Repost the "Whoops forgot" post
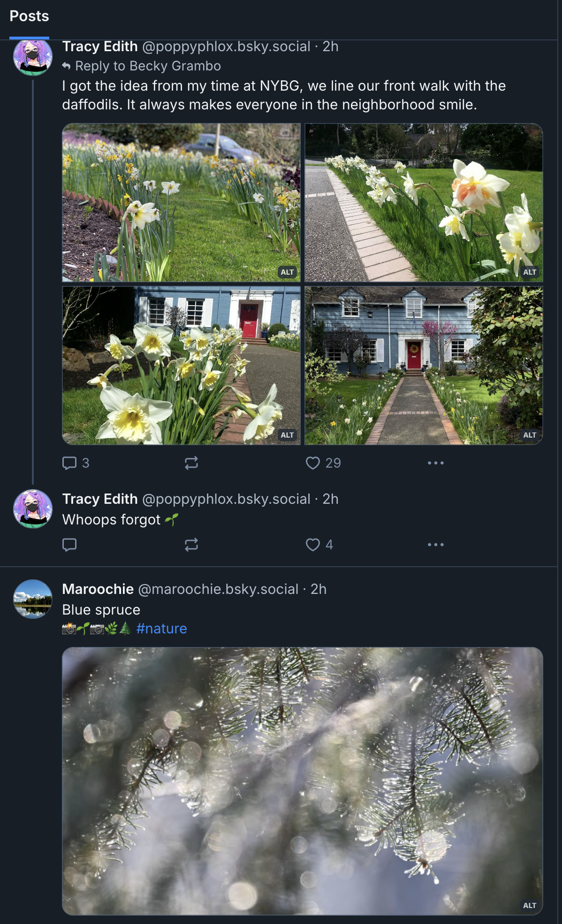The width and height of the screenshot is (562, 924). (191, 545)
